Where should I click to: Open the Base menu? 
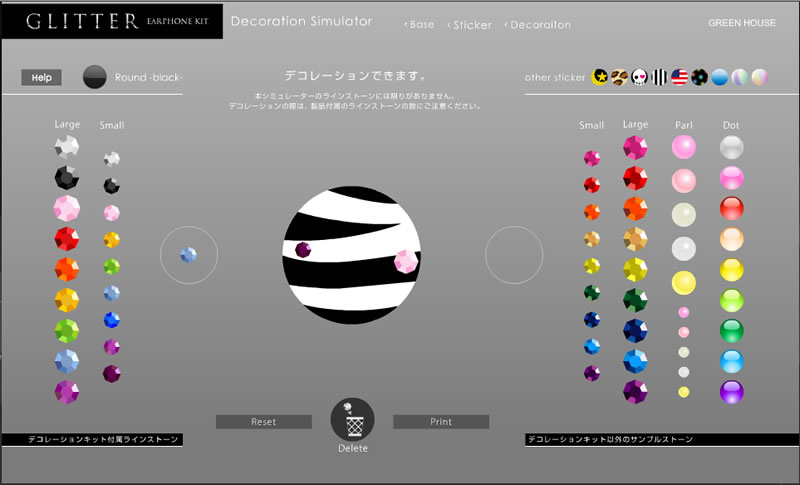click(x=420, y=24)
